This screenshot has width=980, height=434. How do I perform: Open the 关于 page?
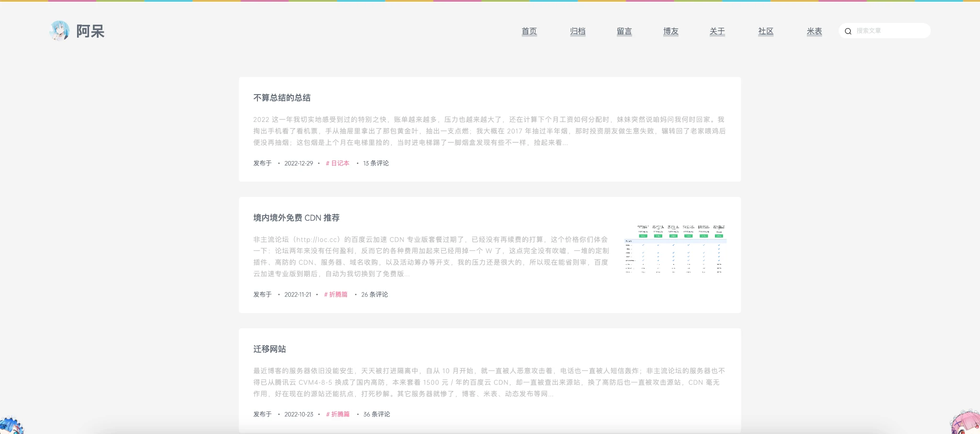[x=716, y=31]
